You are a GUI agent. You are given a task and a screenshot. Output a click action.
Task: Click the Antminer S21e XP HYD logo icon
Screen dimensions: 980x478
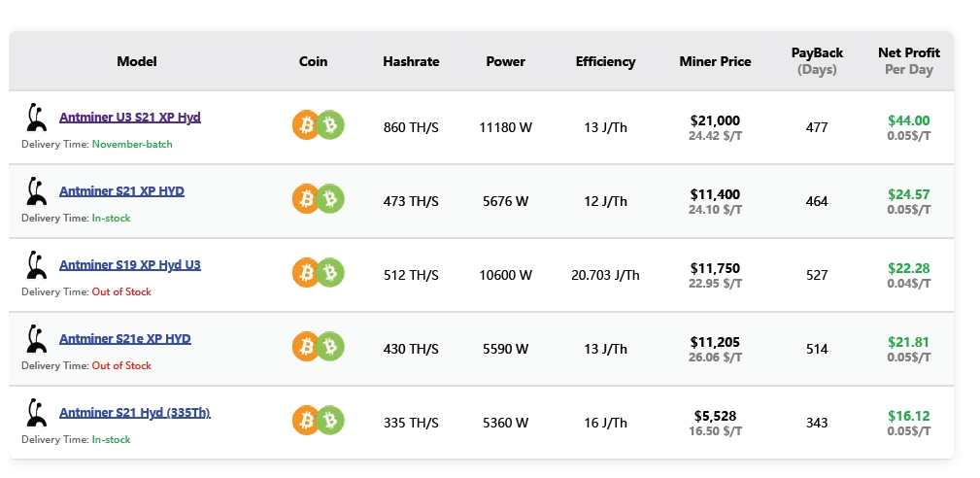37,339
